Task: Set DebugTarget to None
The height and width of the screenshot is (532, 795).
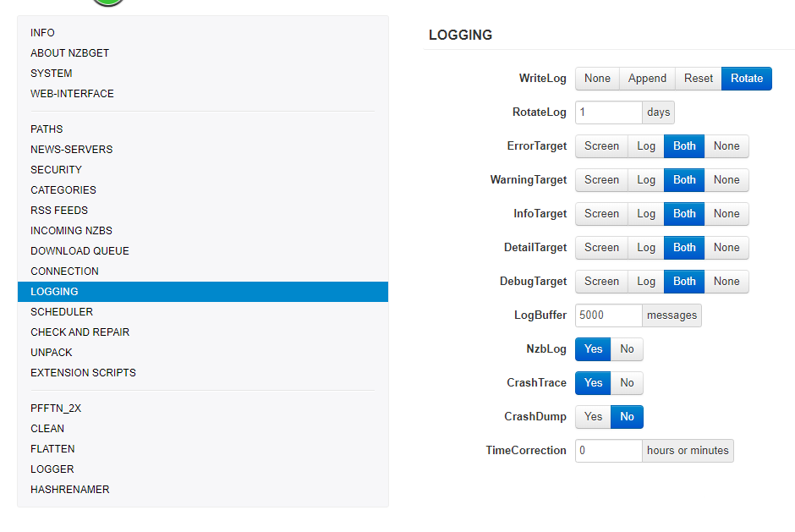Action: click(726, 282)
